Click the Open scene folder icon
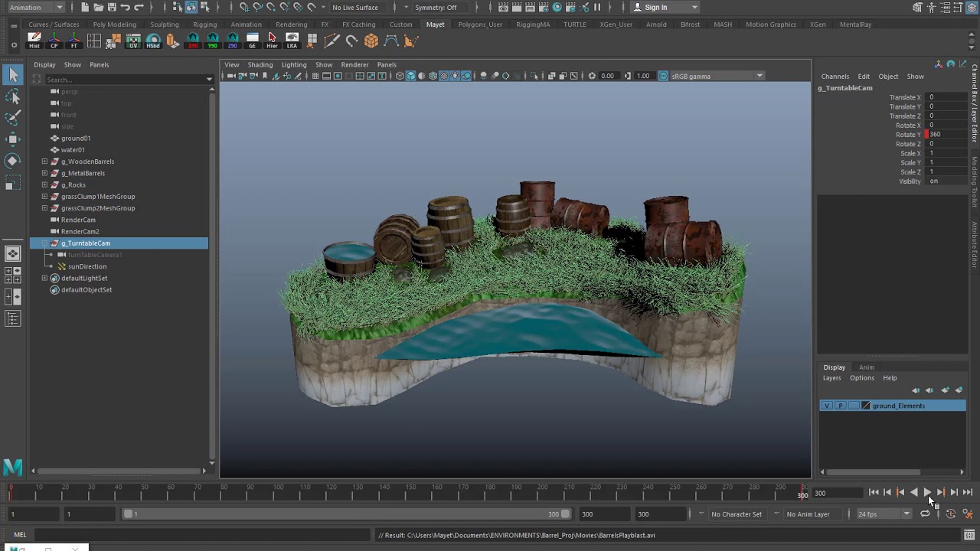The width and height of the screenshot is (980, 551). click(x=98, y=8)
